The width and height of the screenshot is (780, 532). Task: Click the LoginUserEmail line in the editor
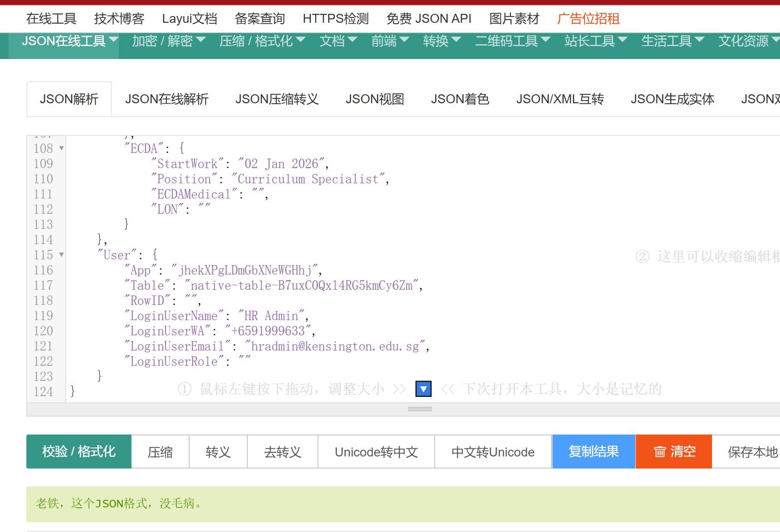pyautogui.click(x=276, y=346)
